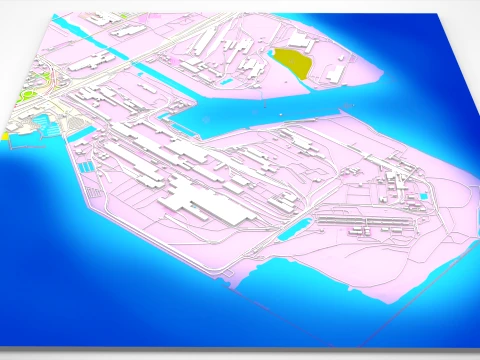Viewport: 480px width, 360px height.
Task: Select the green interchange area at left
Action: [27, 97]
